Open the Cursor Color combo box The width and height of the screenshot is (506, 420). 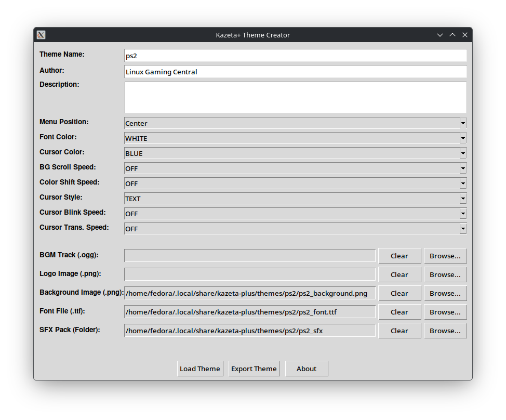[295, 153]
